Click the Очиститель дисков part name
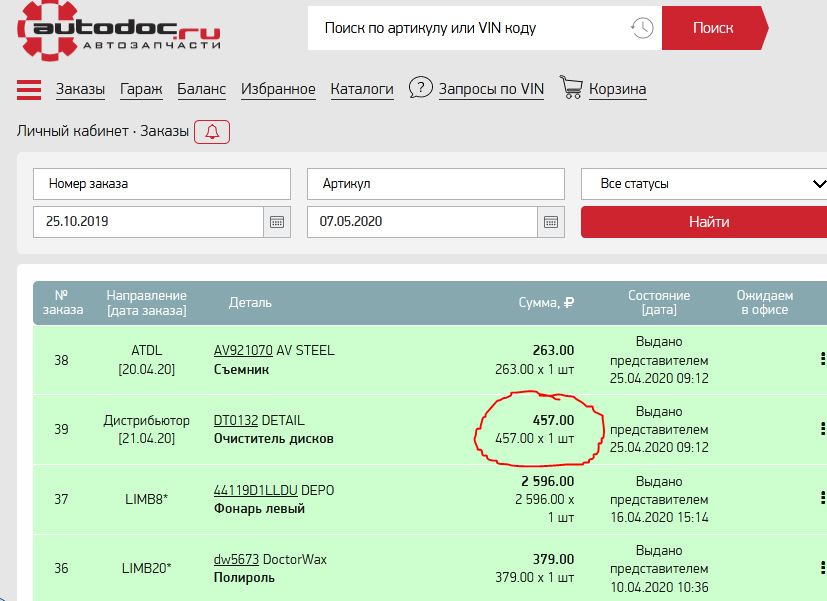 click(274, 439)
